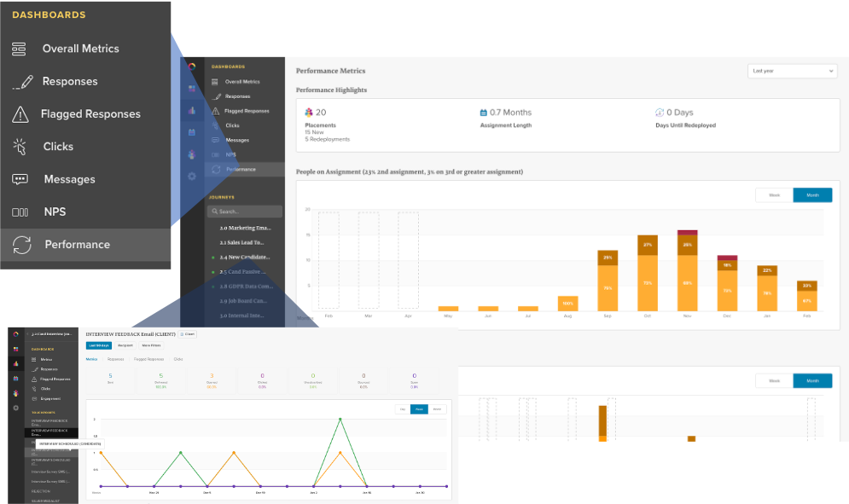Click Overall Metrics icon in Performance window sidebar
The height and width of the screenshot is (504, 849).
tap(214, 82)
